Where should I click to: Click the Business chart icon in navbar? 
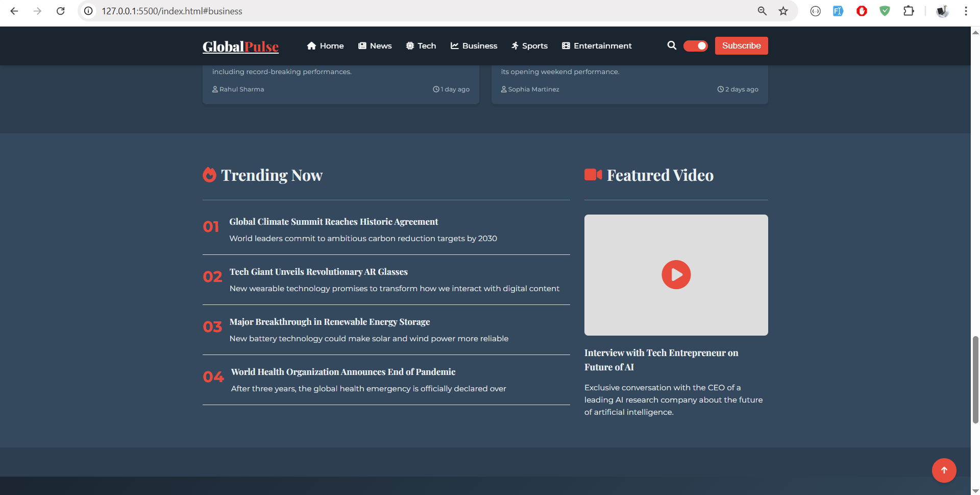click(455, 45)
